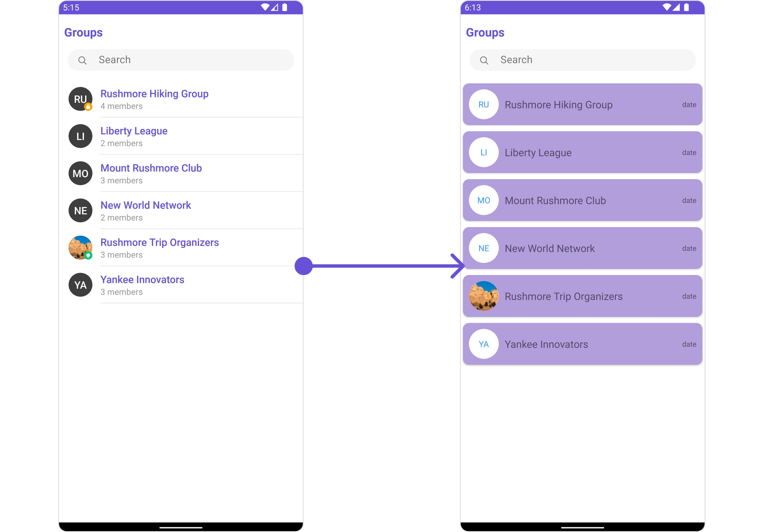
Task: Focus the Search field in left phone
Action: pos(181,60)
